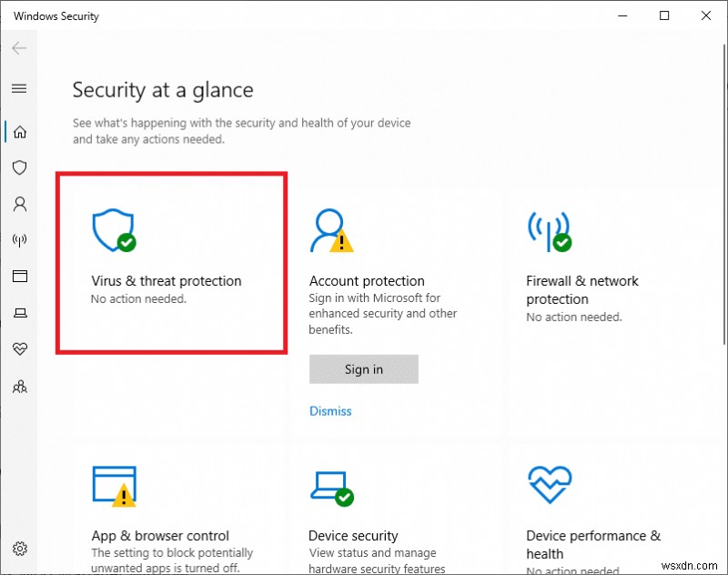
Task: Open the Device security tile
Action: tap(353, 536)
